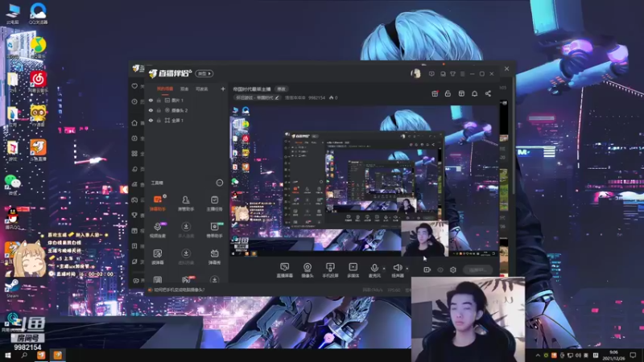
Task: Add a 多媒体 multimedia source
Action: 353,270
